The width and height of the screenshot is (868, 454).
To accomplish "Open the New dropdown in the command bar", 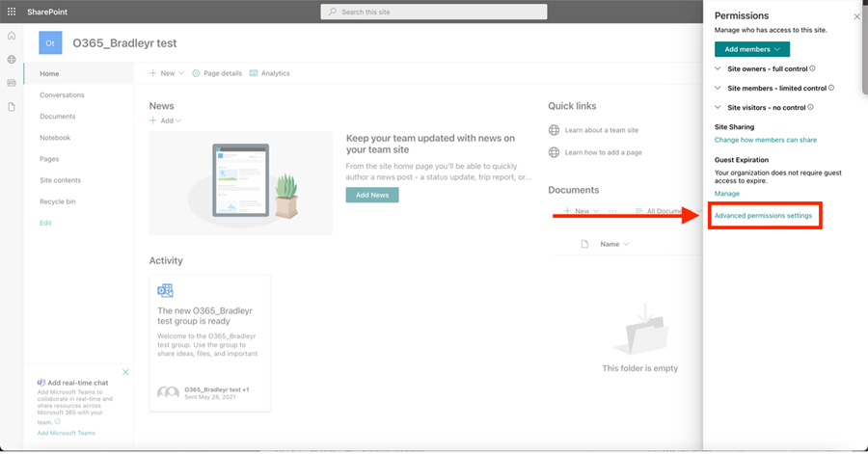I will [167, 73].
